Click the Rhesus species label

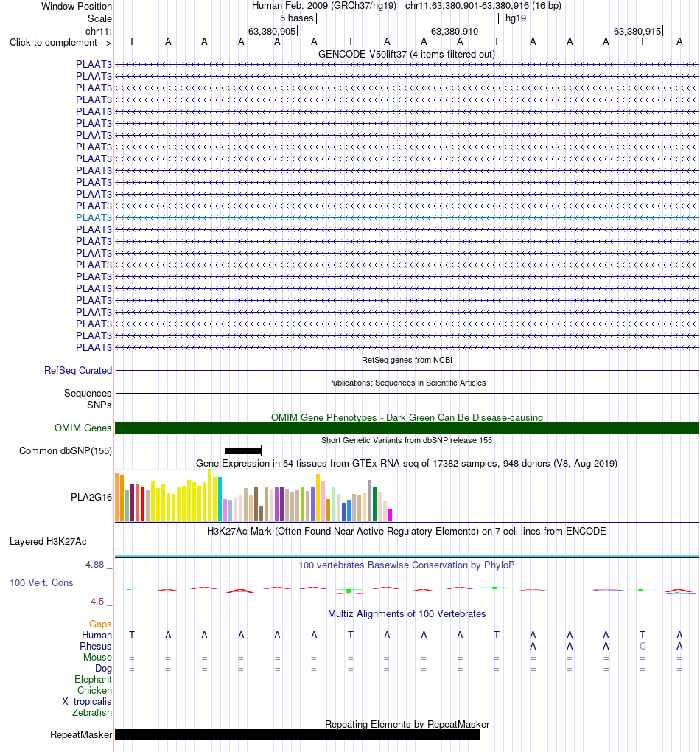click(95, 646)
